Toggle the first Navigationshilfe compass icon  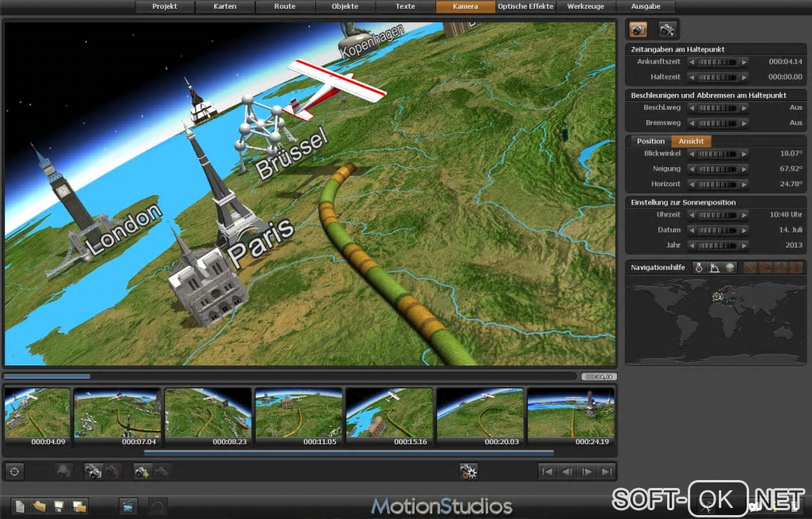point(699,267)
